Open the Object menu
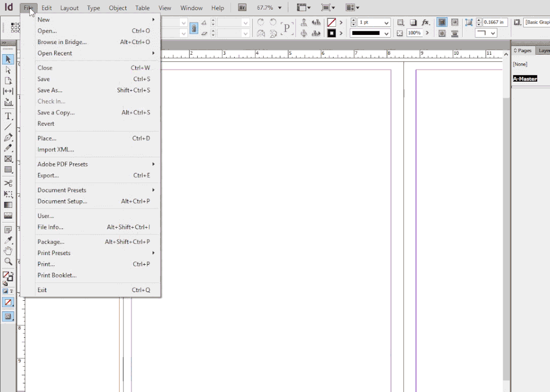This screenshot has width=550, height=392. tap(118, 8)
